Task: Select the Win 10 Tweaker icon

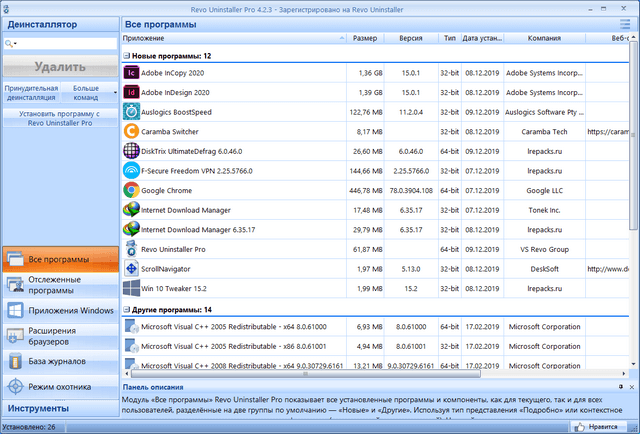Action: [x=131, y=288]
